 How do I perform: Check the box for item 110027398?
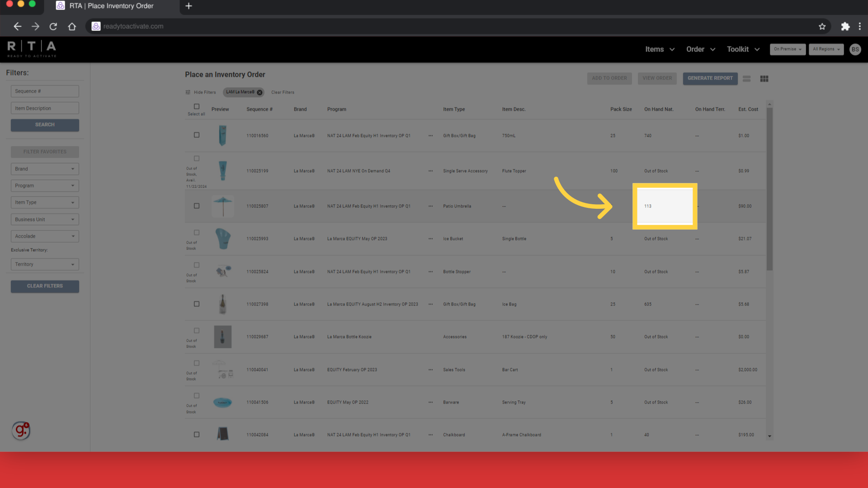[197, 304]
